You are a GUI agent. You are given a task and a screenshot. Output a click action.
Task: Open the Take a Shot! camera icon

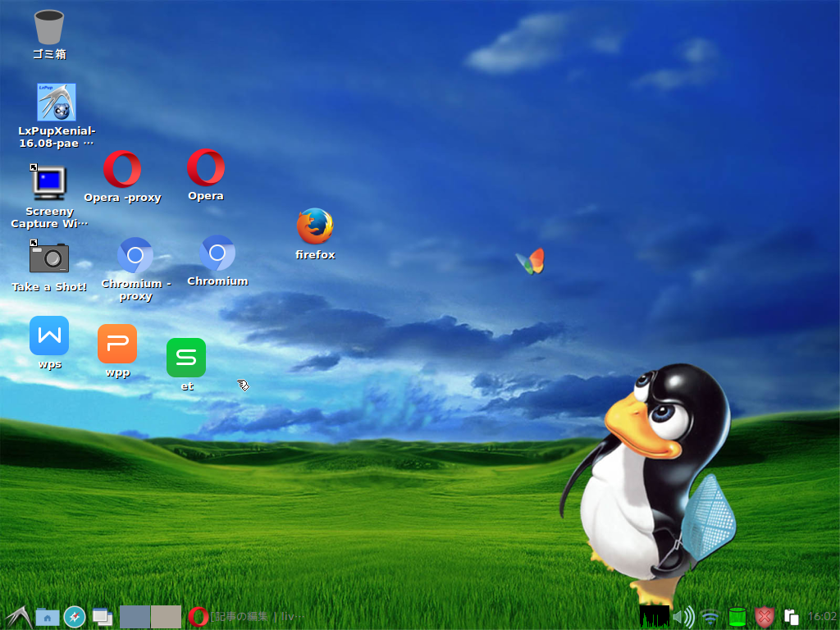click(x=48, y=258)
